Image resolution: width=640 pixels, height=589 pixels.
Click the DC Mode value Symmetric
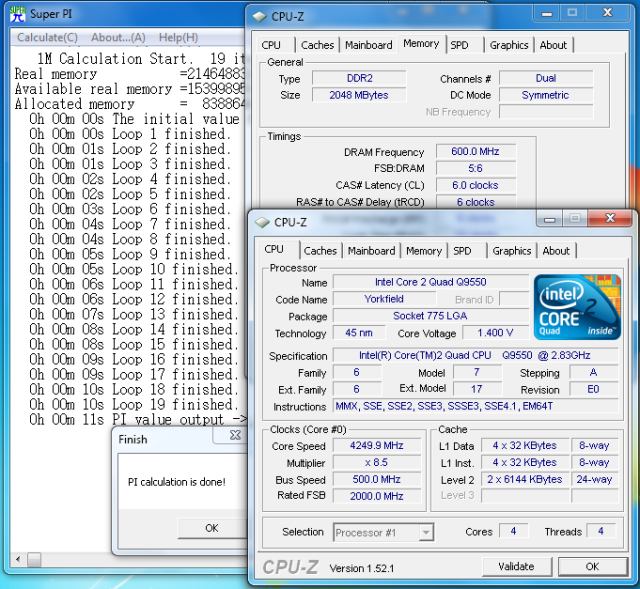(546, 95)
